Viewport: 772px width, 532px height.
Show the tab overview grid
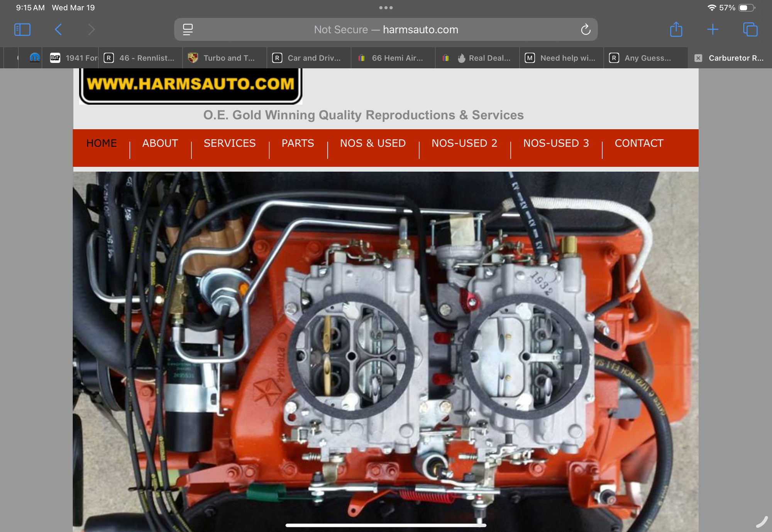tap(750, 30)
